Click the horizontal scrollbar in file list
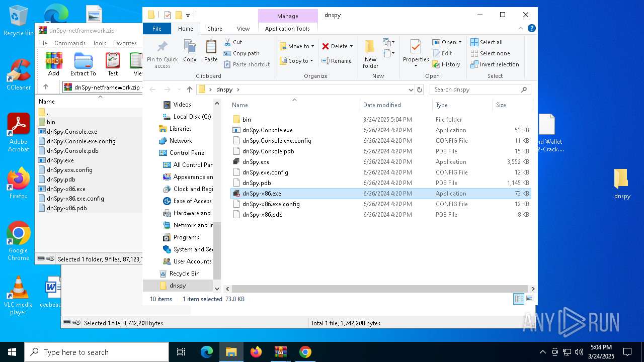 (380, 289)
